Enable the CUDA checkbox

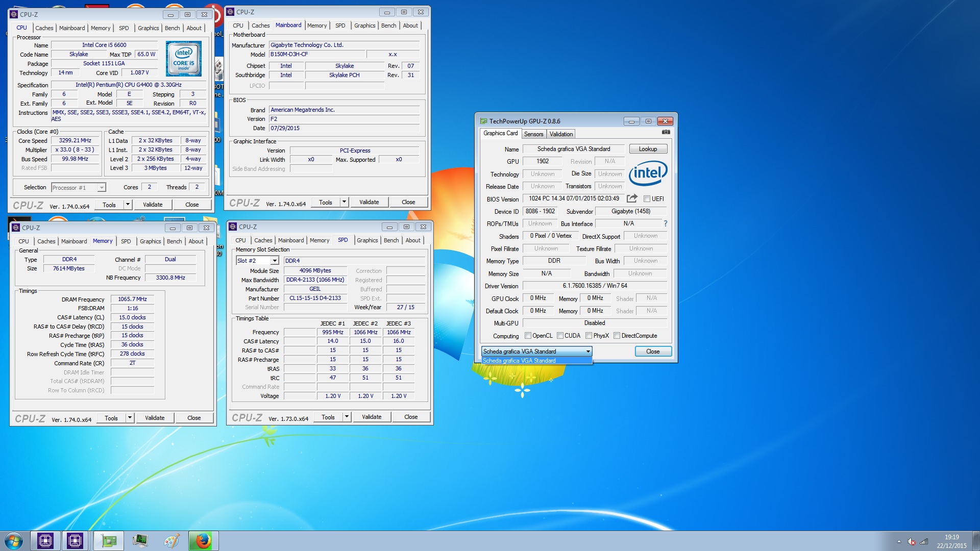560,336
